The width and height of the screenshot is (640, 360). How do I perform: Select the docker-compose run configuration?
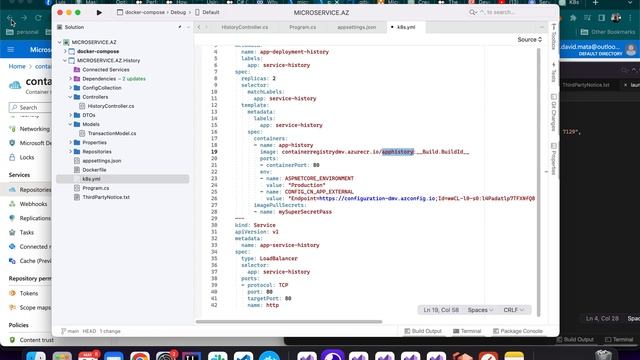tap(143, 12)
